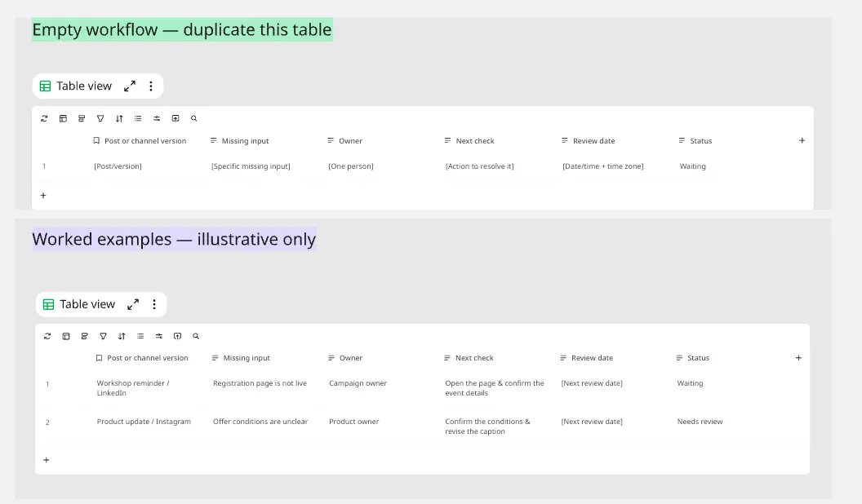Click export icon in Worked examples table toolbar
This screenshot has width=862, height=504.
pos(178,336)
